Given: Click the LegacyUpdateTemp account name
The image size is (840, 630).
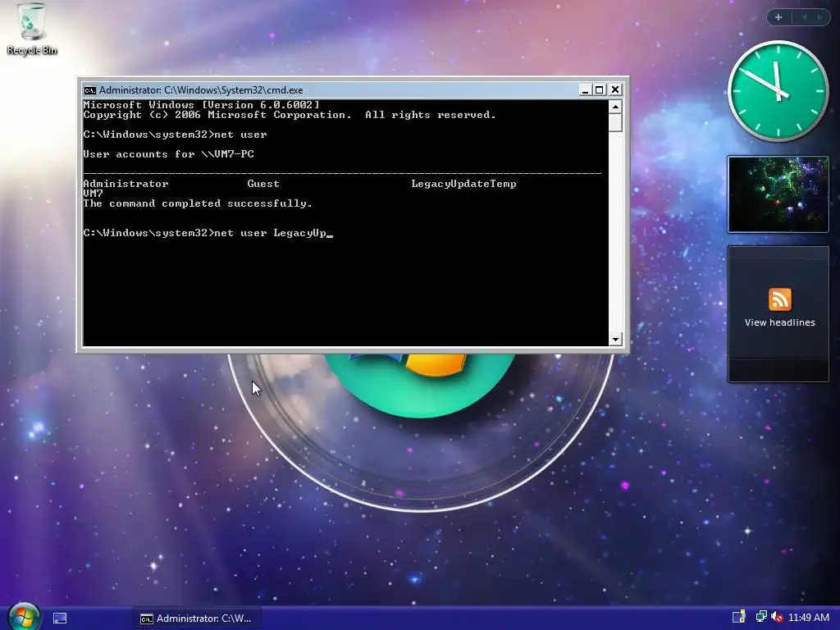Looking at the screenshot, I should tap(463, 184).
